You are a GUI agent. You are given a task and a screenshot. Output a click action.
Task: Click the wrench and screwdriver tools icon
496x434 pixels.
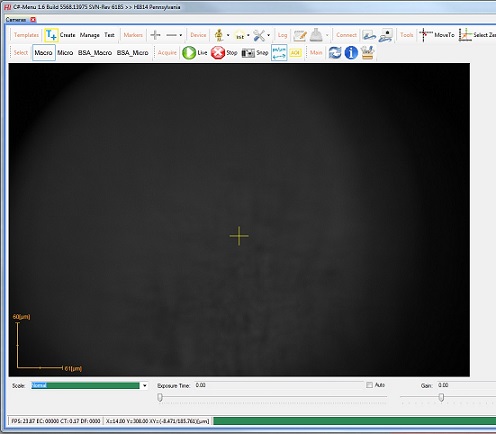point(259,35)
